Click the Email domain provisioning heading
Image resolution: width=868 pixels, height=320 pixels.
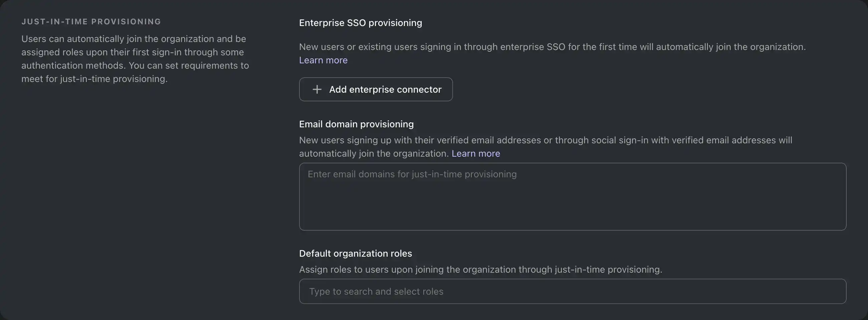356,124
